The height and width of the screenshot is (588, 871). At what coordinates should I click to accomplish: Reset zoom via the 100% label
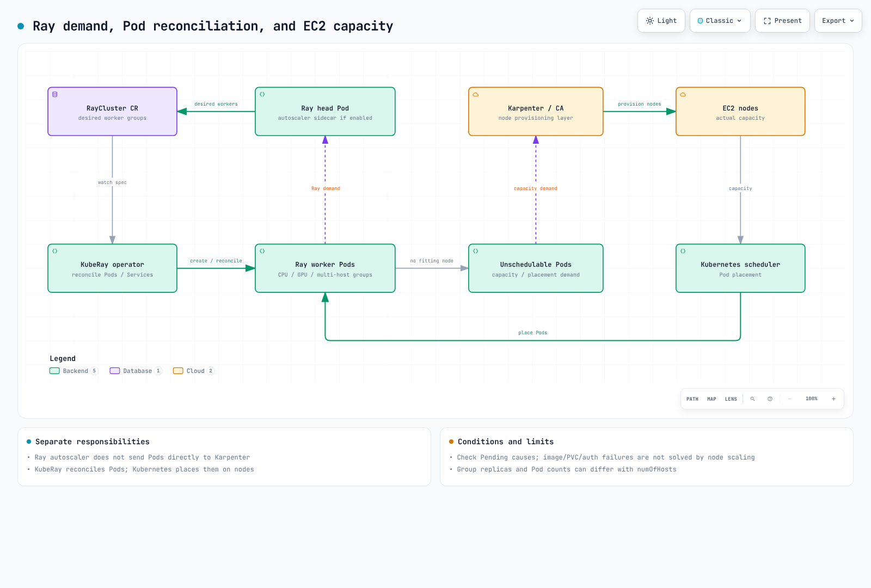812,399
